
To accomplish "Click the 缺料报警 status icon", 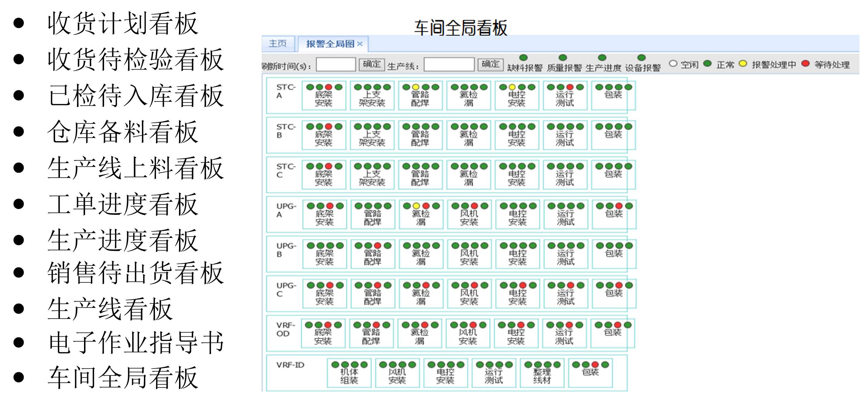I will click(x=523, y=58).
